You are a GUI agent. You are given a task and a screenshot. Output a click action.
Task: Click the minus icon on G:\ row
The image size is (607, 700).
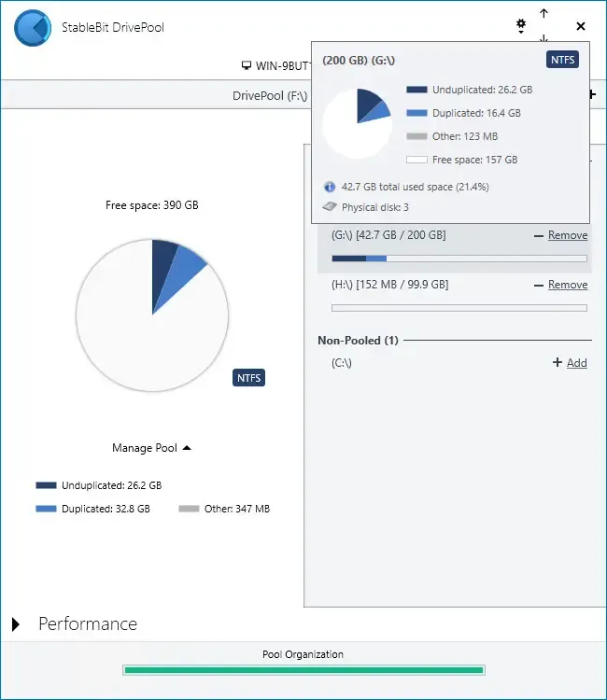point(539,236)
